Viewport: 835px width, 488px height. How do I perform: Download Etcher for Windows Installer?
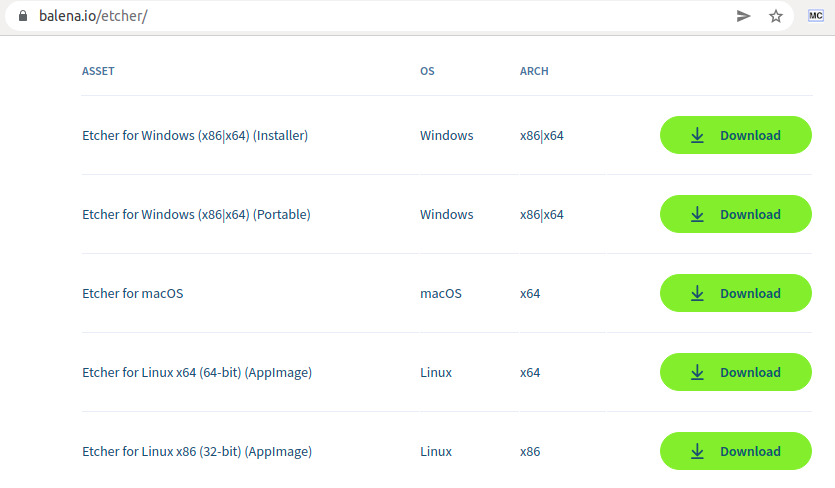[735, 135]
